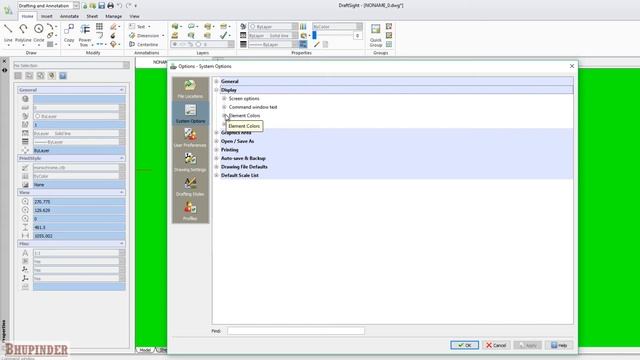Collapse the General section in Properties palette
This screenshot has width=640, height=360.
point(122,90)
